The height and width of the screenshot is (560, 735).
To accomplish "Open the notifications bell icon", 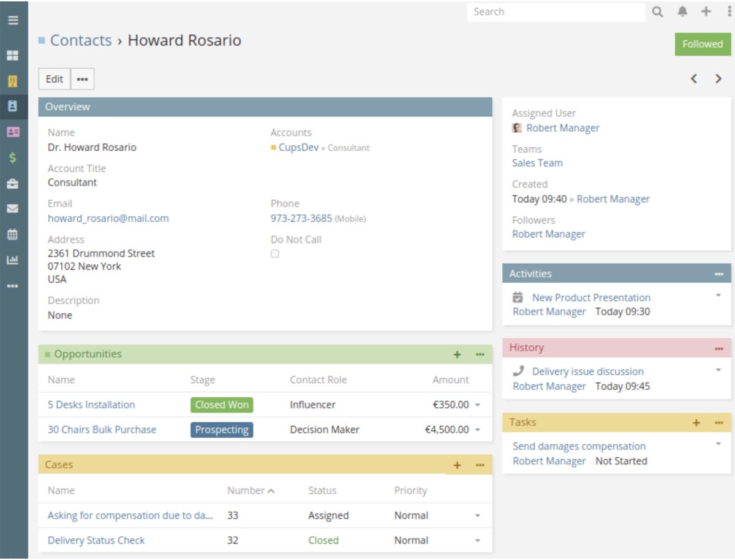I will [682, 11].
